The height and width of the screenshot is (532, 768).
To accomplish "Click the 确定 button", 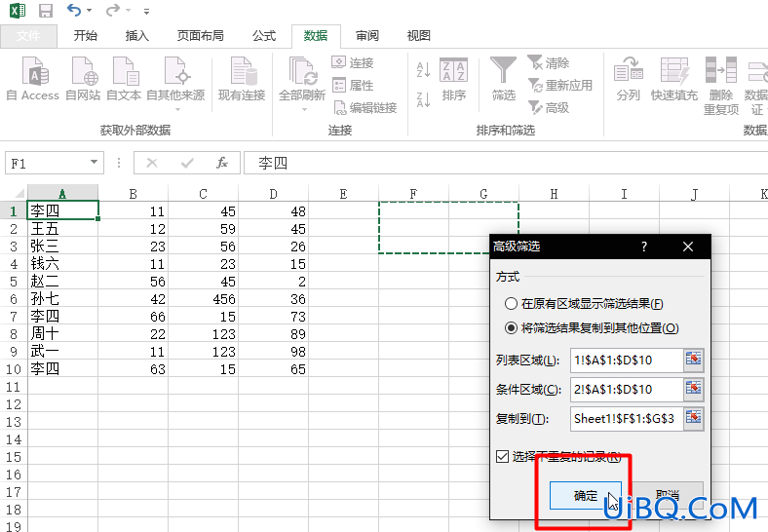I will coord(586,495).
